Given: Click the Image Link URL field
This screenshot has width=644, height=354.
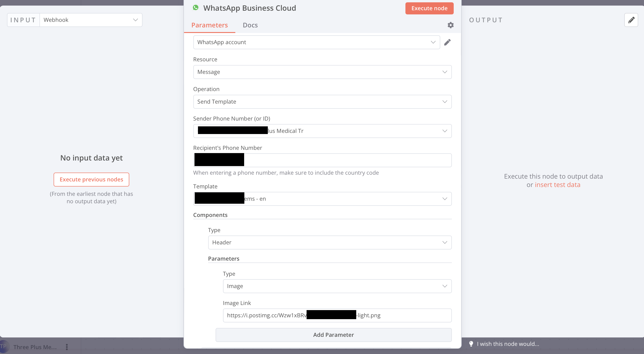Looking at the screenshot, I should click(337, 315).
